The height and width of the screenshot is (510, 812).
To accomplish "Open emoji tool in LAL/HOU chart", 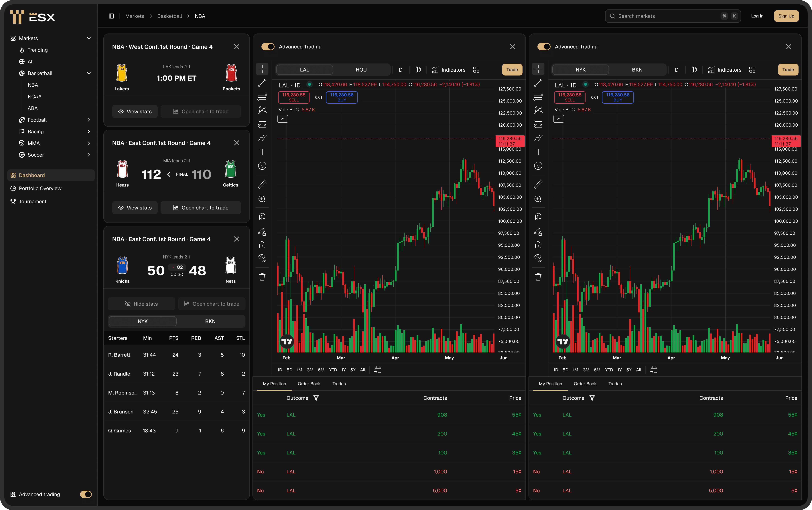I will tap(262, 166).
